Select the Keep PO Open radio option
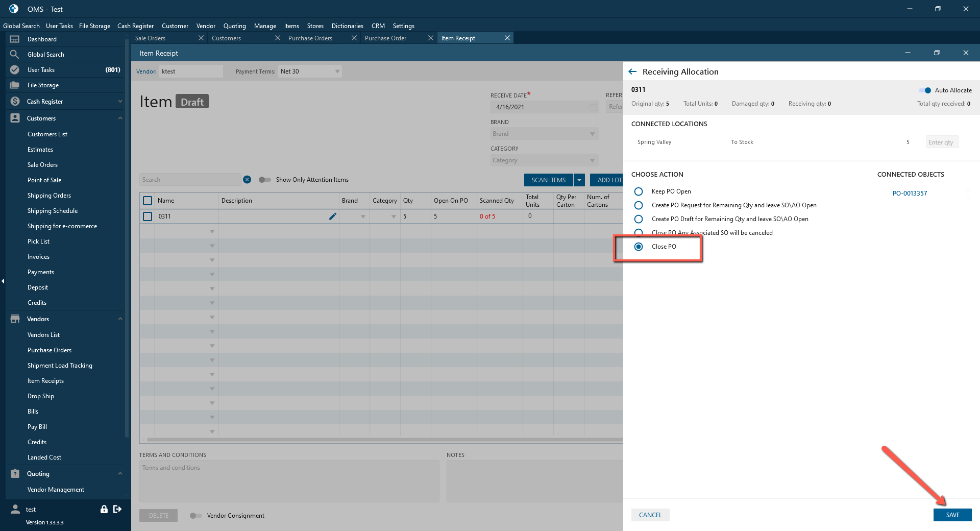The height and width of the screenshot is (531, 980). click(x=639, y=191)
